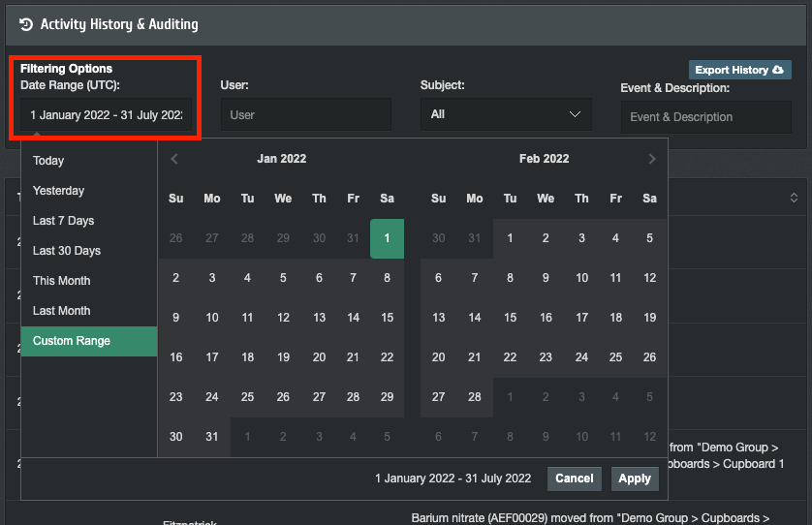Click the Event & Description input field

click(x=705, y=117)
